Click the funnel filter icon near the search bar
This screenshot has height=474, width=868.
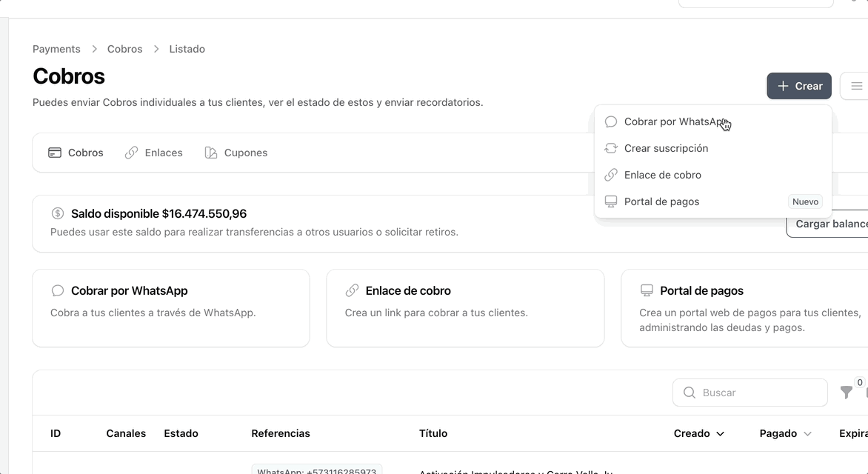pos(847,392)
